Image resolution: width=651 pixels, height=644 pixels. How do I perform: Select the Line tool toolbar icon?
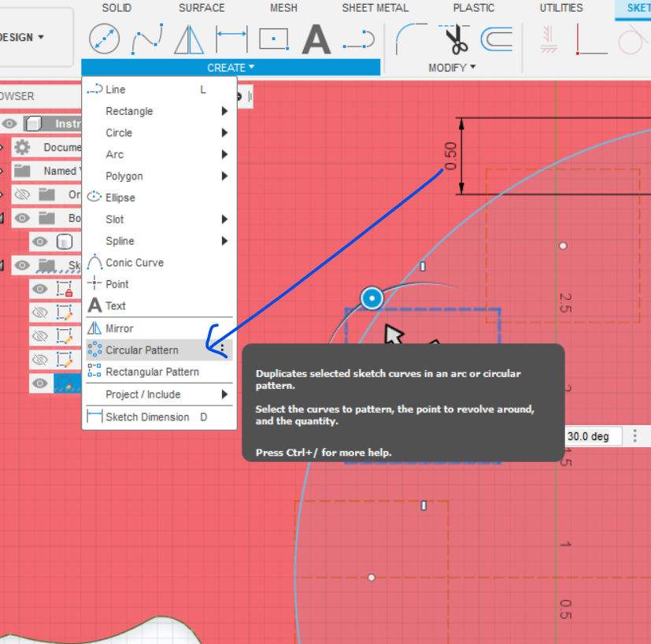tap(359, 39)
